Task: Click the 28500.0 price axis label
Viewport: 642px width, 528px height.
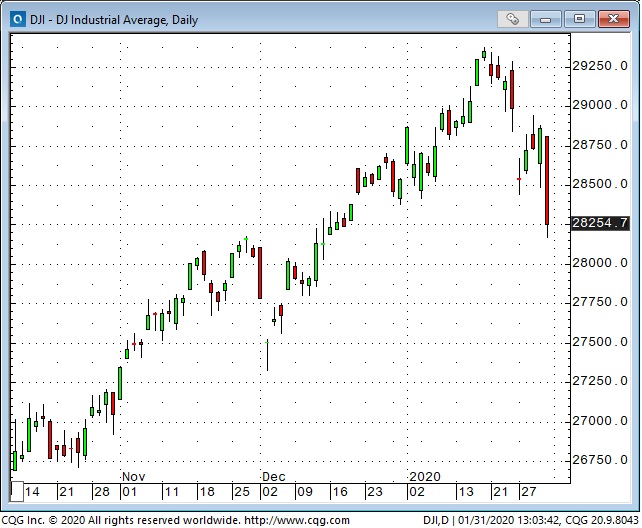Action: click(600, 184)
